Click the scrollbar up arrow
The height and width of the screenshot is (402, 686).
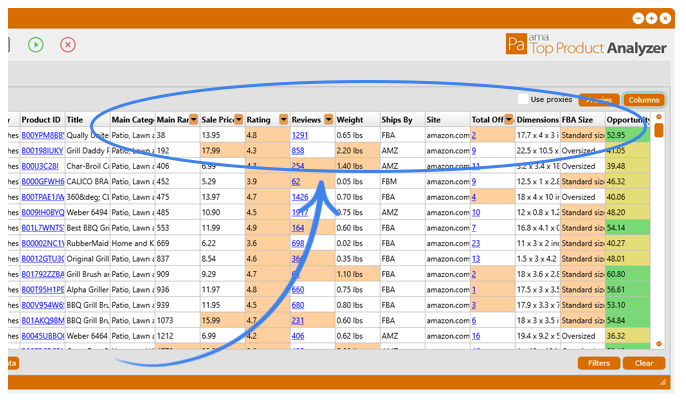click(659, 117)
